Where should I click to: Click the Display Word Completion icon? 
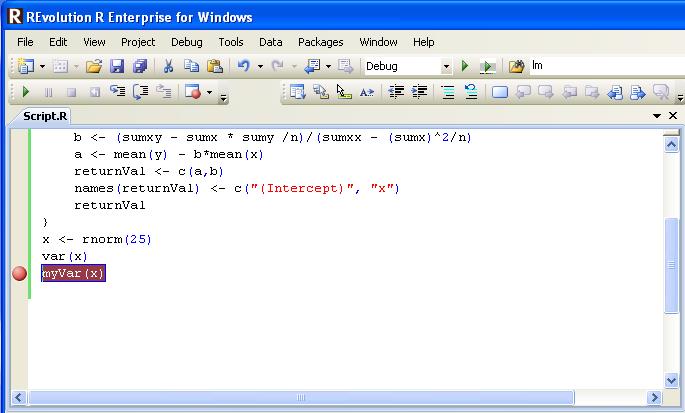point(367,92)
